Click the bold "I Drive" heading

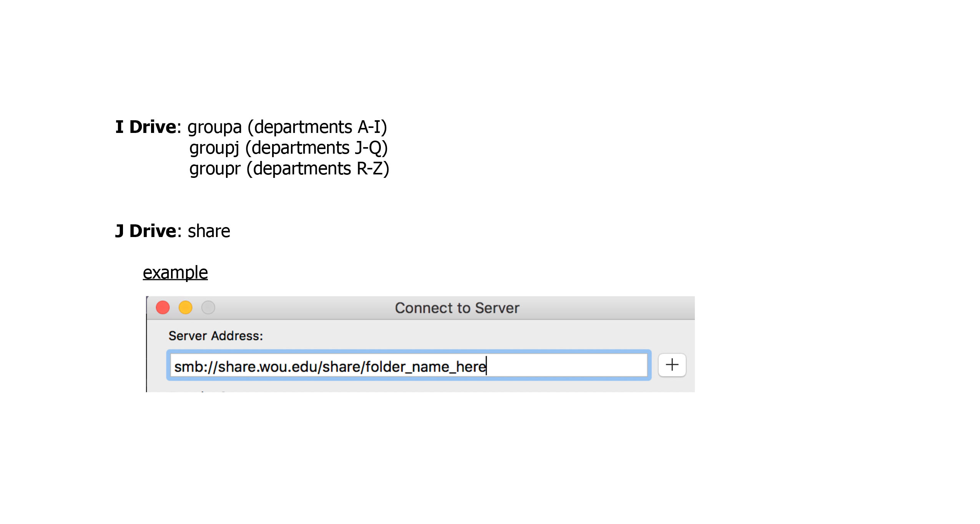click(145, 127)
